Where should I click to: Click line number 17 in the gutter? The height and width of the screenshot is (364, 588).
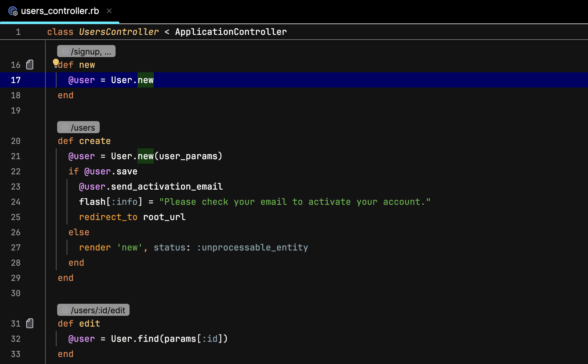(16, 80)
